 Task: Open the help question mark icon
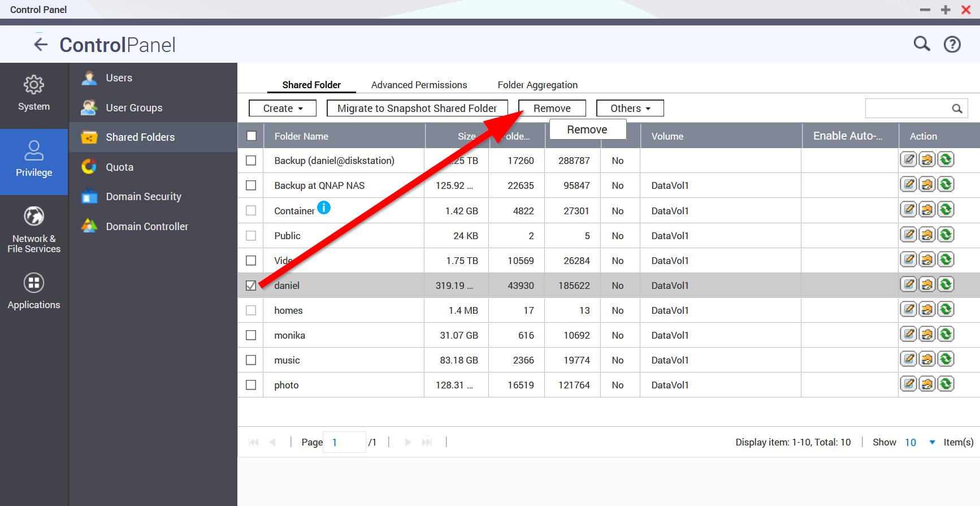[x=952, y=44]
